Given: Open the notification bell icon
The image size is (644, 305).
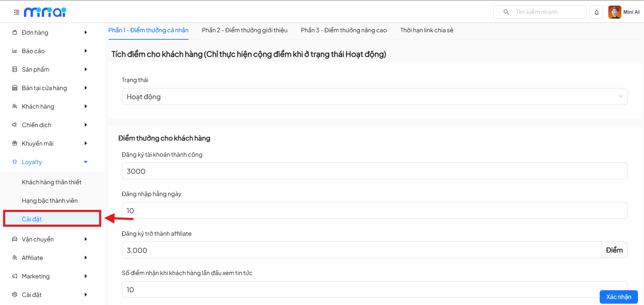Looking at the screenshot, I should 596,12.
